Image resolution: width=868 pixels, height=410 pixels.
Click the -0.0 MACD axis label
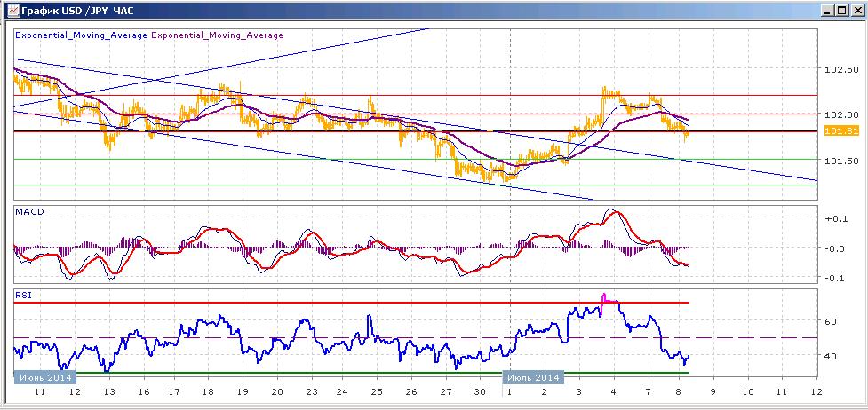(835, 248)
